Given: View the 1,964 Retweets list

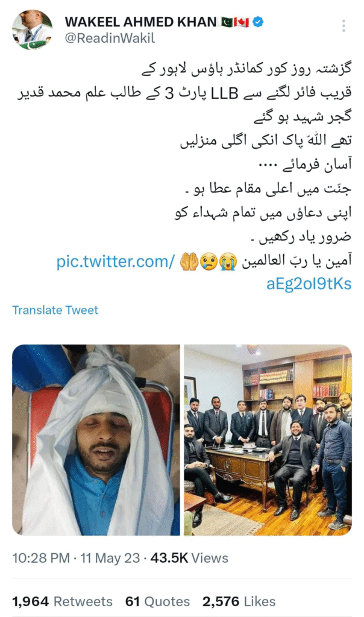Looking at the screenshot, I should (62, 601).
